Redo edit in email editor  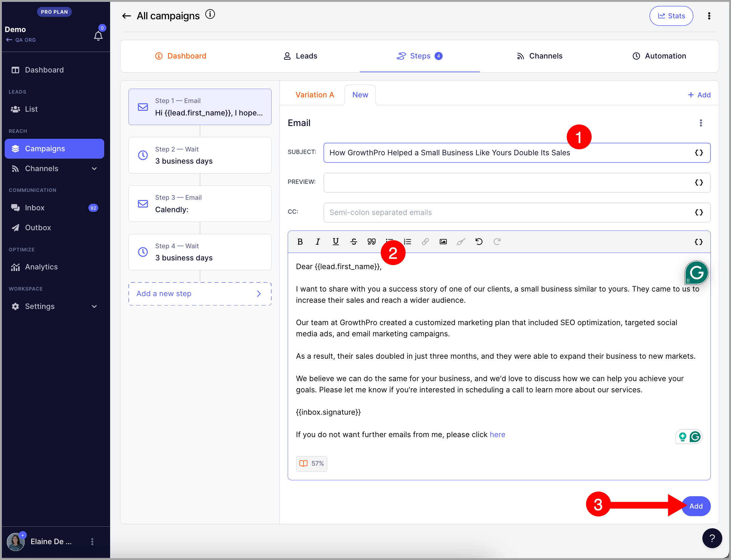pos(497,242)
